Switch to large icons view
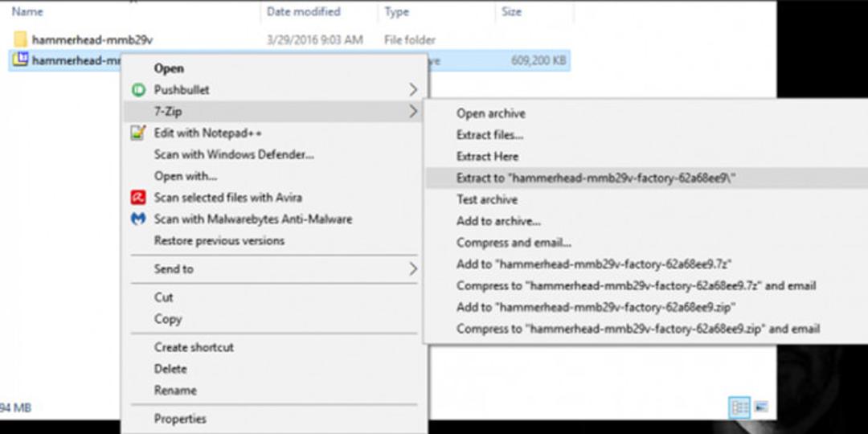This screenshot has width=868, height=434. pos(762,408)
